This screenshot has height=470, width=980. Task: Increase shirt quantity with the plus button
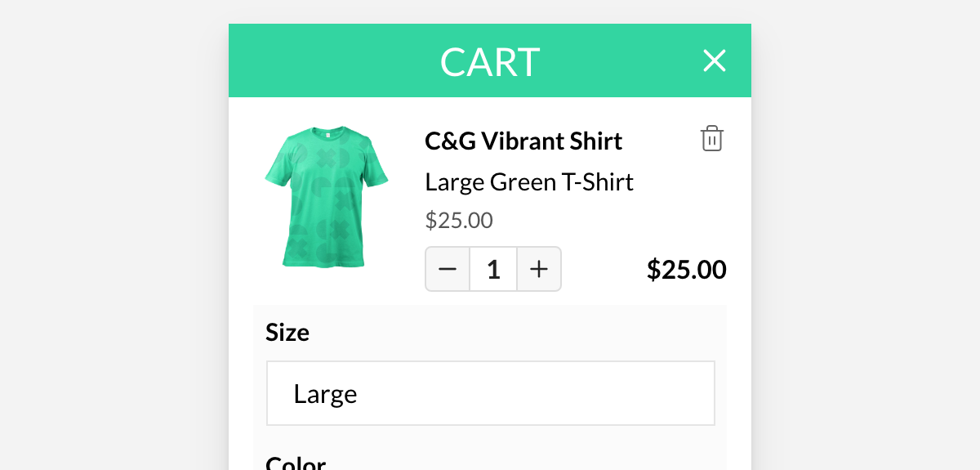(539, 269)
